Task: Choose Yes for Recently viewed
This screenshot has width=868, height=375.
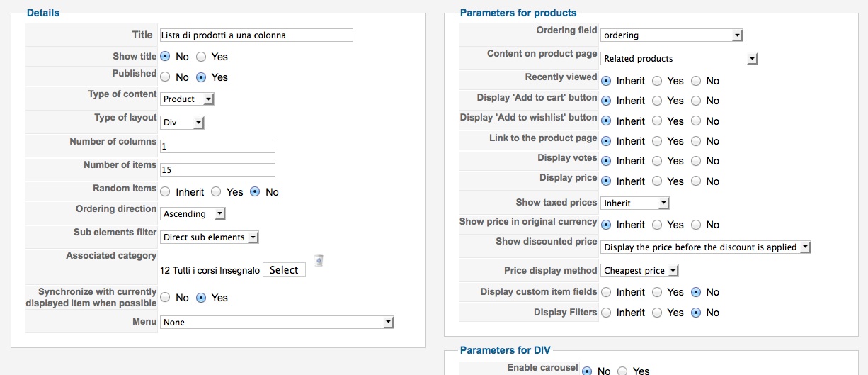Action: coord(657,81)
